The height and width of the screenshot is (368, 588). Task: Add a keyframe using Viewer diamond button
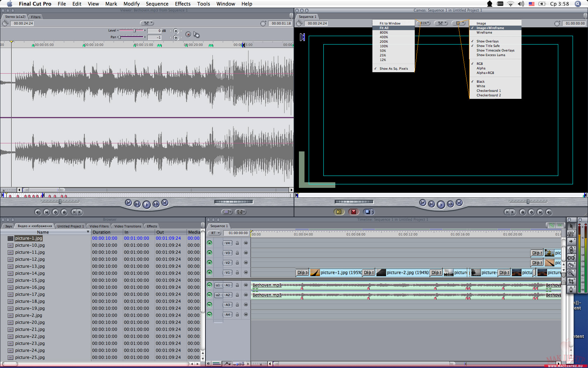(55, 212)
